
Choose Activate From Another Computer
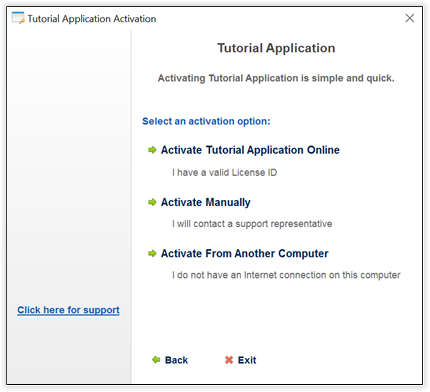[x=245, y=254]
